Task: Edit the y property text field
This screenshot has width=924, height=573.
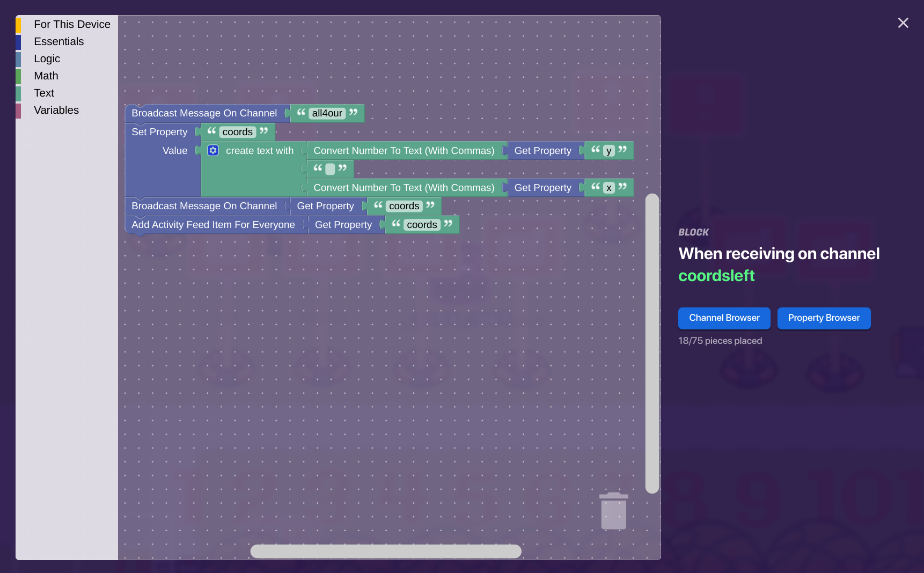Action: (x=608, y=151)
